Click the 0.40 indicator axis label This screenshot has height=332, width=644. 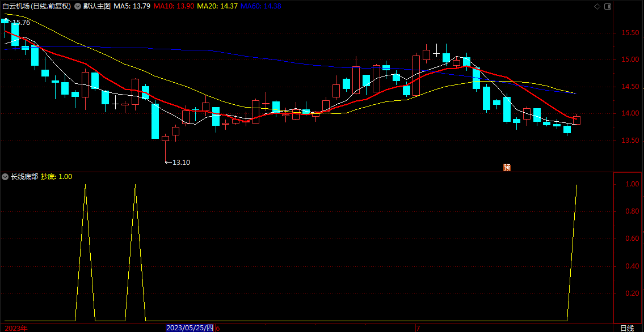tap(632, 266)
